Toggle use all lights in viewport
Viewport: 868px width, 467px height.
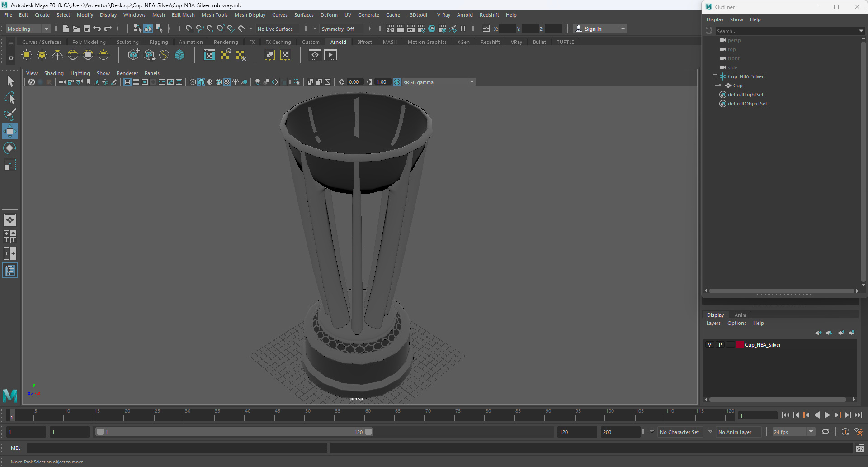pyautogui.click(x=236, y=82)
